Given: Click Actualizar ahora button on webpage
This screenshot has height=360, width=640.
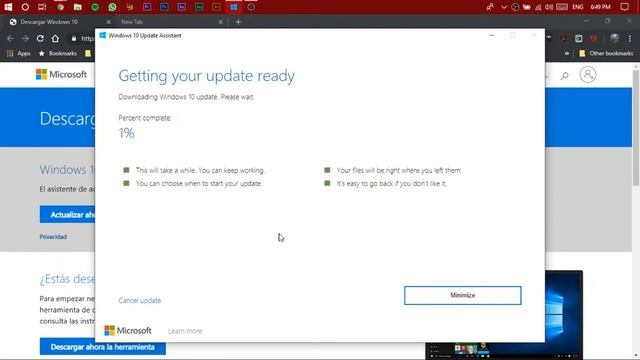Looking at the screenshot, I should (x=67, y=215).
